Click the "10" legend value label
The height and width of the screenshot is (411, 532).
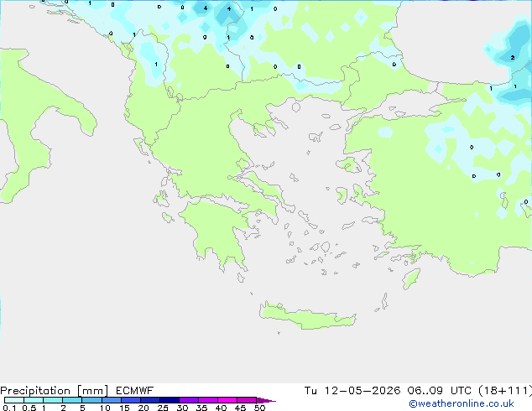pos(105,408)
